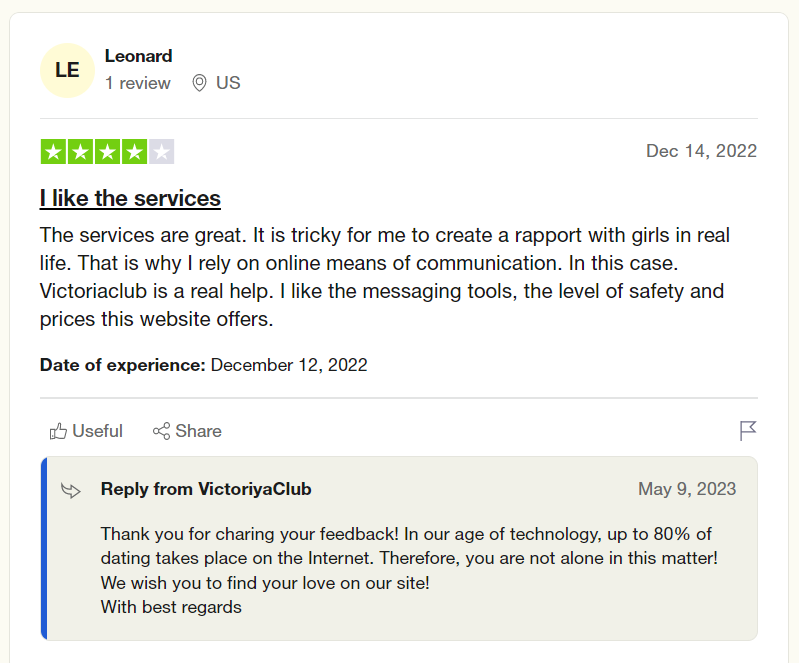Image resolution: width=799 pixels, height=663 pixels.
Task: Click the May 9, 2023 reply date
Action: coord(687,489)
